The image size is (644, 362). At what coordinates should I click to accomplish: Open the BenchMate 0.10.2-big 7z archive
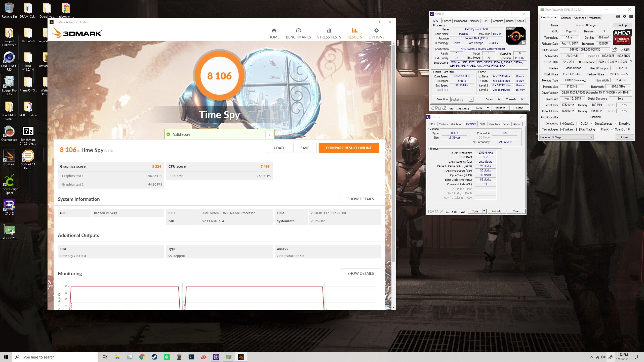28,136
